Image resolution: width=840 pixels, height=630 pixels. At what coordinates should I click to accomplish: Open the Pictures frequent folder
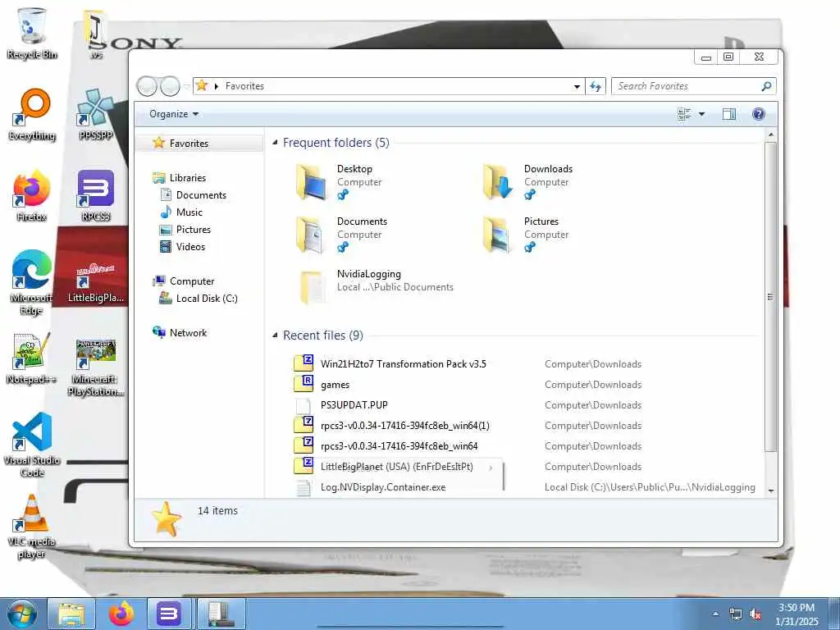525,235
